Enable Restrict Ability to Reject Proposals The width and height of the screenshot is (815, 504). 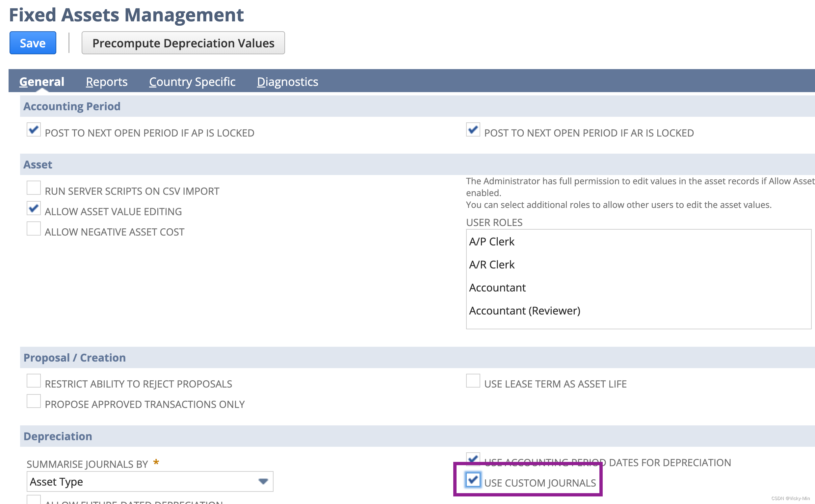pos(34,381)
